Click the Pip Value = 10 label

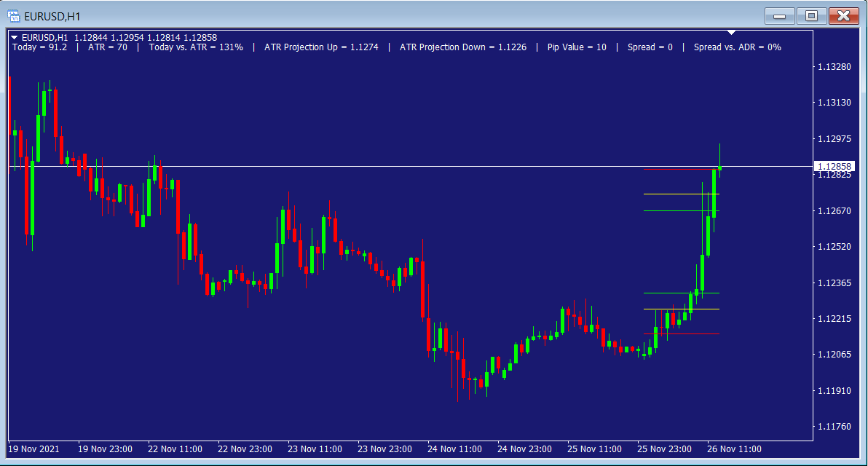(x=577, y=47)
